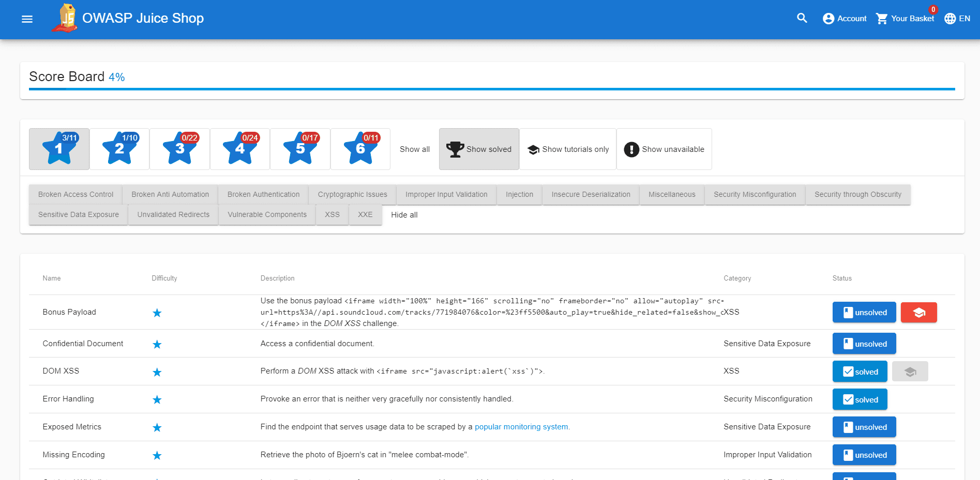Select Miscellaneous category filter

(x=672, y=195)
